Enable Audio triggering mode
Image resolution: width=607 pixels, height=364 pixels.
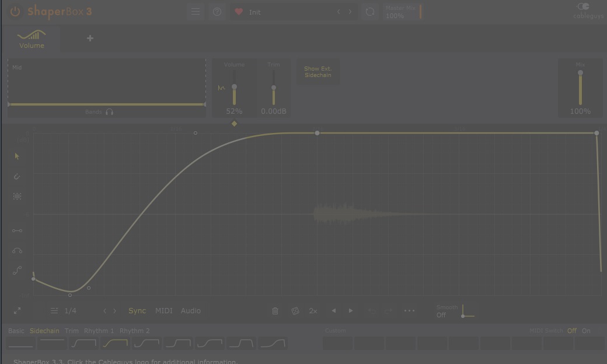(190, 310)
